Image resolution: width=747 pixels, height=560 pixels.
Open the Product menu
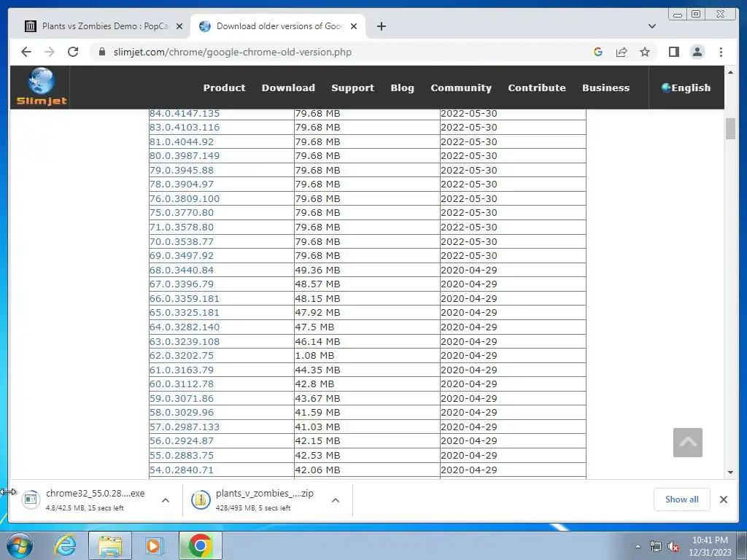[225, 87]
